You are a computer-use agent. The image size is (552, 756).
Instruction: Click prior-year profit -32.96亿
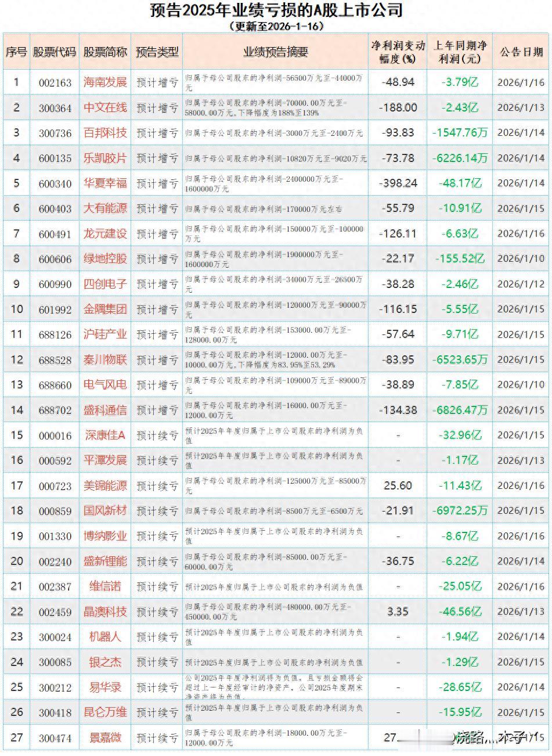(x=461, y=435)
